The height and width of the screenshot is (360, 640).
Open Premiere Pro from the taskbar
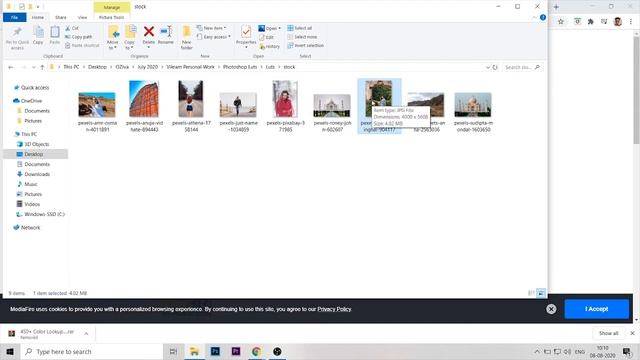click(x=236, y=351)
